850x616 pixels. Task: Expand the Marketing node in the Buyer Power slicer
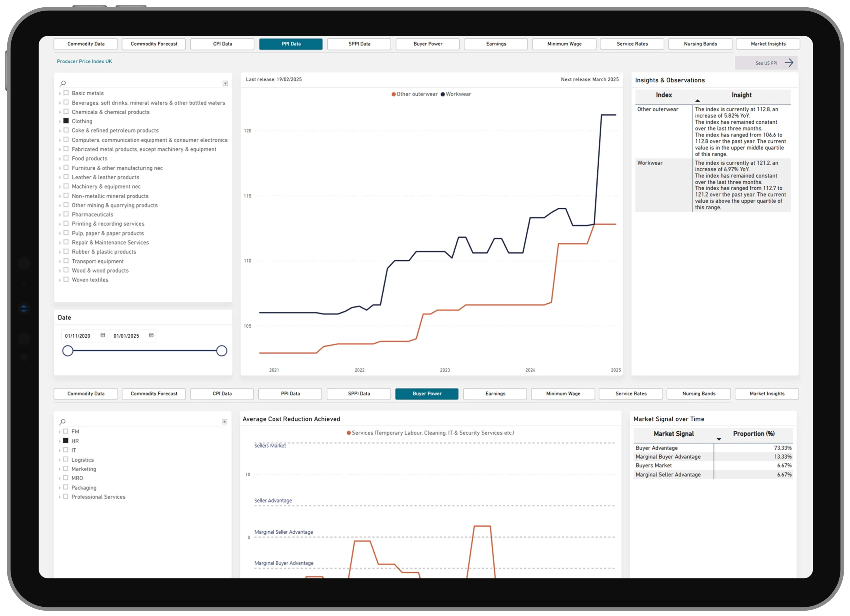coord(59,469)
